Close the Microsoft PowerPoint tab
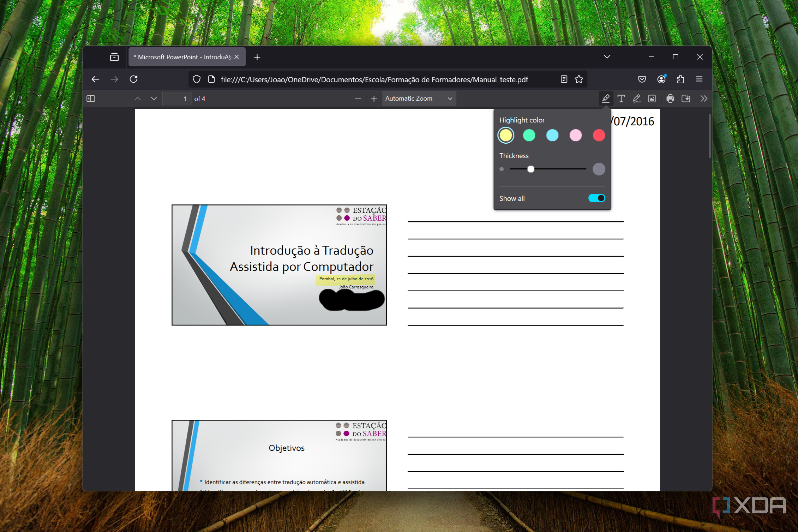The height and width of the screenshot is (532, 798). (x=237, y=57)
